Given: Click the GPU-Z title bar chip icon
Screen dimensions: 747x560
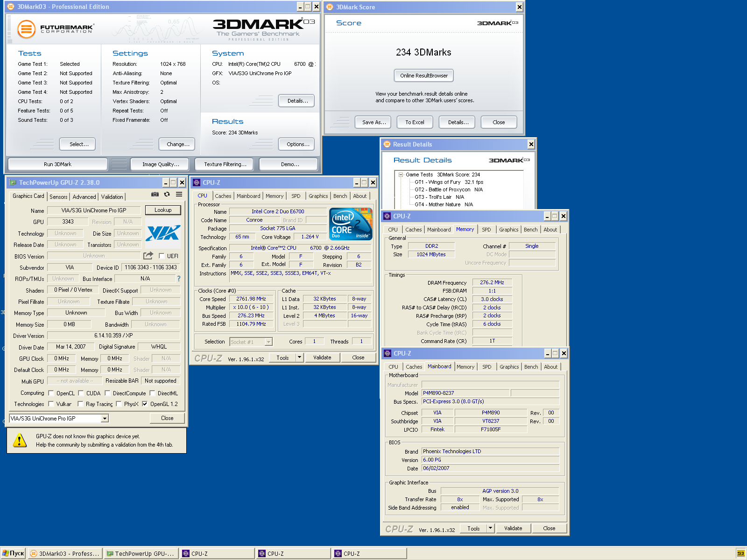Looking at the screenshot, I should [13, 182].
